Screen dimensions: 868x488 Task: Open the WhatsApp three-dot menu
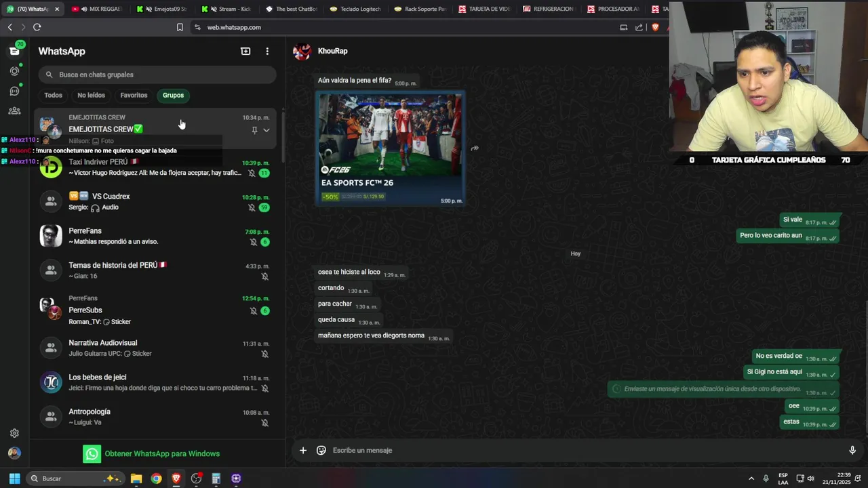pyautogui.click(x=267, y=51)
